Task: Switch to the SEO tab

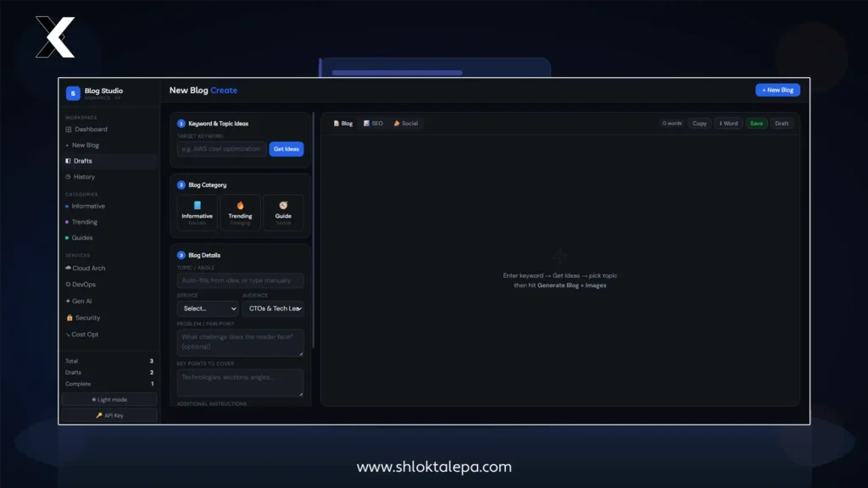Action: [374, 124]
